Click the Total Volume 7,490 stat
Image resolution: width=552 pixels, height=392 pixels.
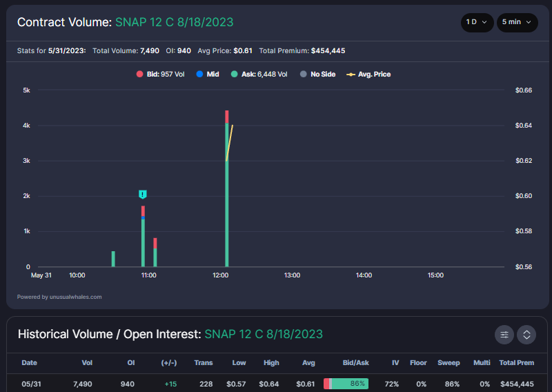(x=126, y=50)
